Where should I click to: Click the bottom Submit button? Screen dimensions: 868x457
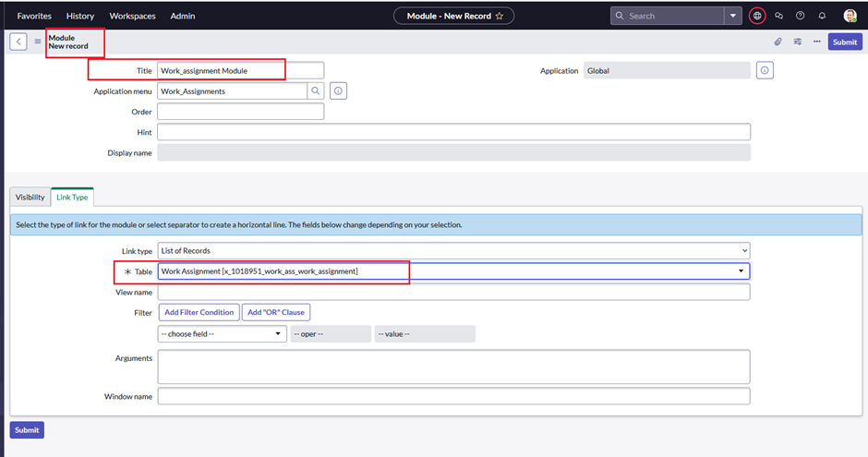pos(27,430)
